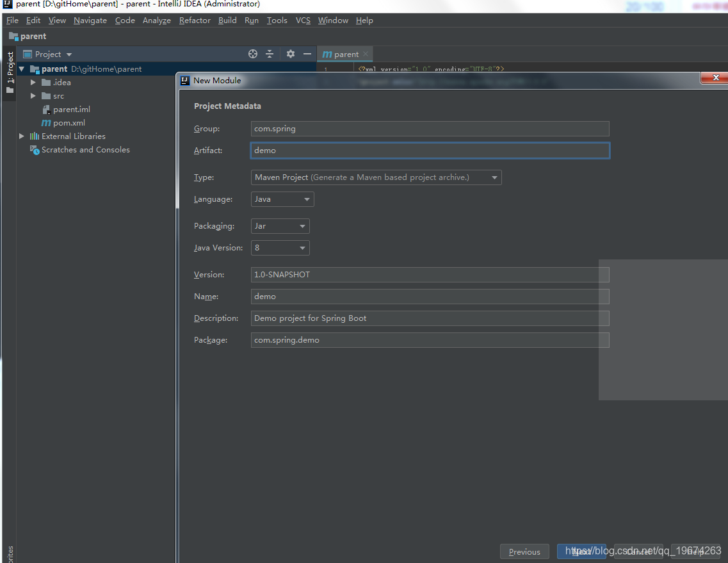
Task: Close the New Module dialog
Action: (x=715, y=78)
